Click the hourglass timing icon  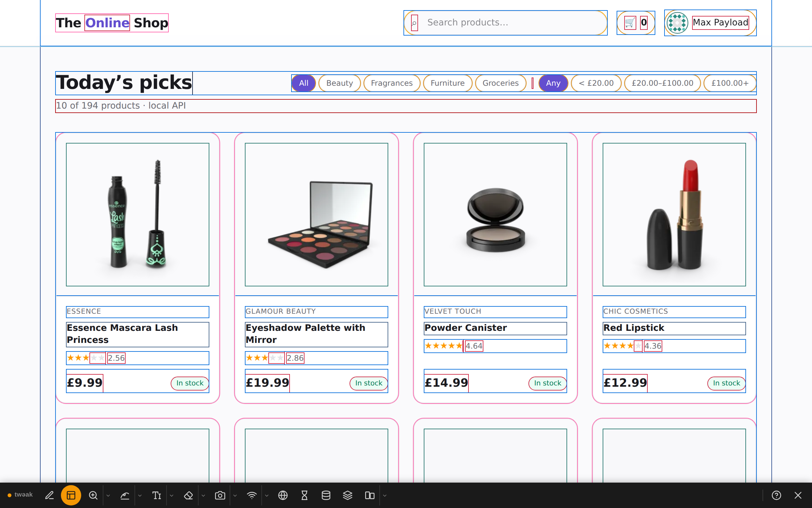pyautogui.click(x=304, y=495)
